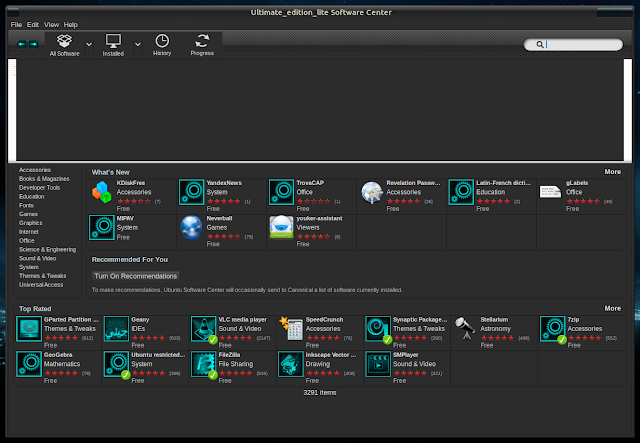The image size is (640, 443).
Task: Select the Games category
Action: 28,214
